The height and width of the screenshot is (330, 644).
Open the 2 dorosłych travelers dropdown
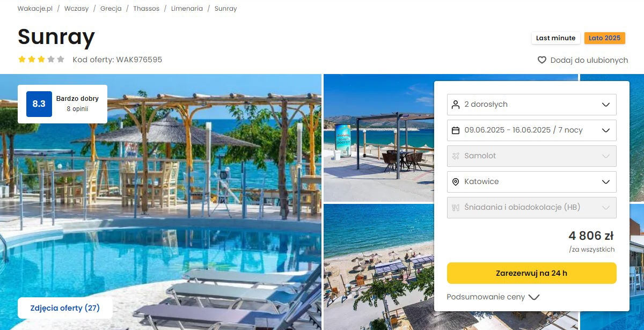pos(531,105)
